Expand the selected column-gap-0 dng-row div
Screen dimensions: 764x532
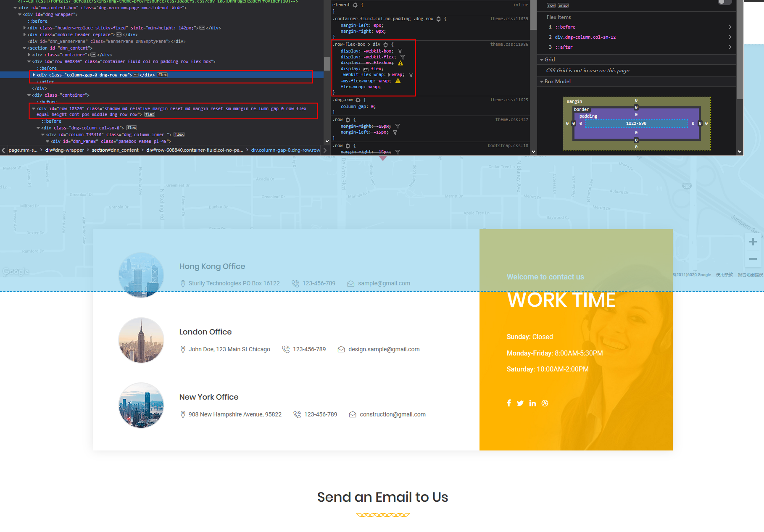click(34, 75)
